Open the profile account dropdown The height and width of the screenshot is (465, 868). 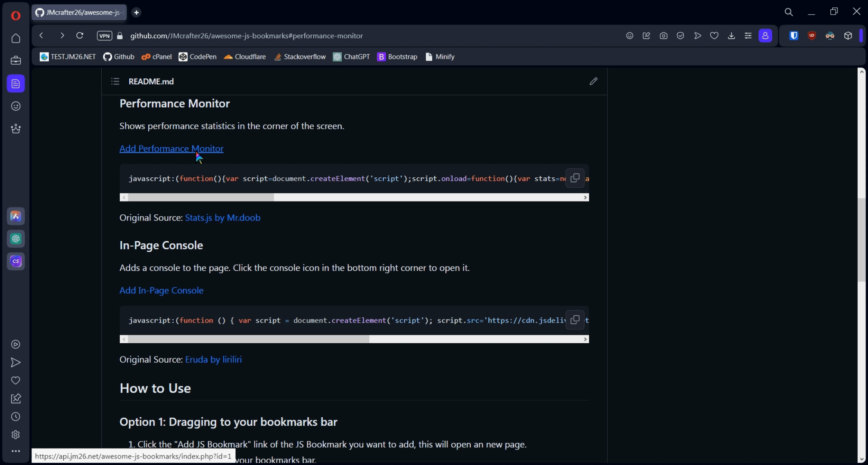(765, 36)
